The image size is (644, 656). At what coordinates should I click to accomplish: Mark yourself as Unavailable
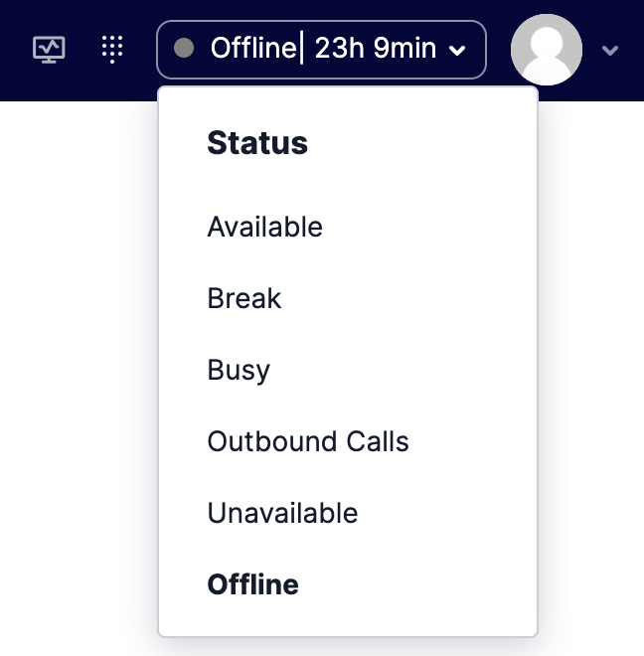pyautogui.click(x=282, y=513)
